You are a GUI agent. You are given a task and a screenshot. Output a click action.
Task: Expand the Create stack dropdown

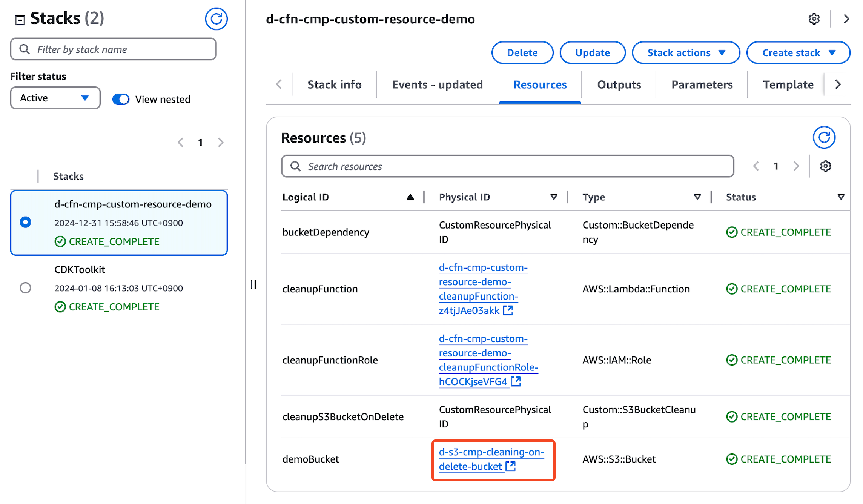coord(798,53)
